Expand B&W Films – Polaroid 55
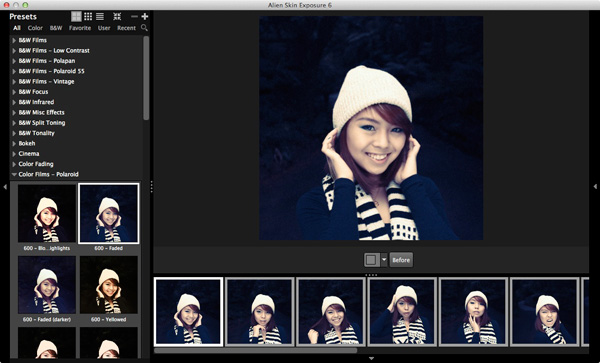 tap(14, 71)
